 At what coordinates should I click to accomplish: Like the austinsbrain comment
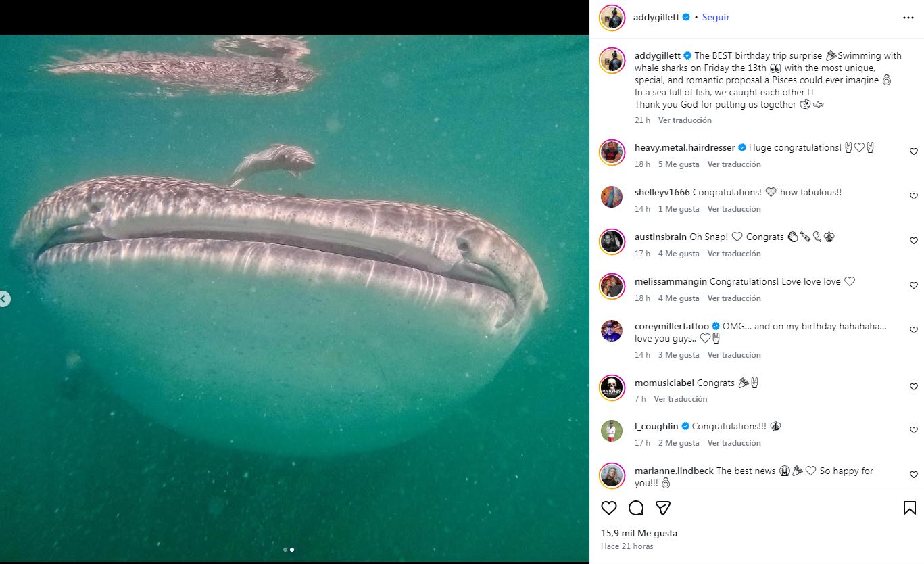[x=914, y=241]
